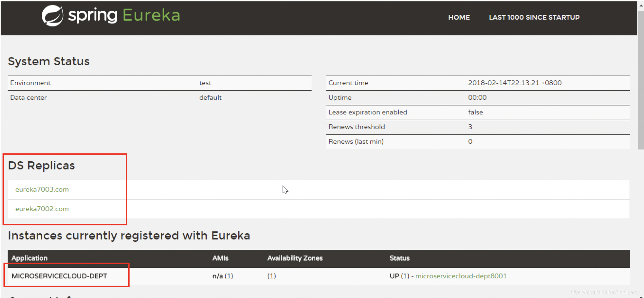Select the timestamp 2018-02-14T22:13:21 +0800

[x=515, y=83]
